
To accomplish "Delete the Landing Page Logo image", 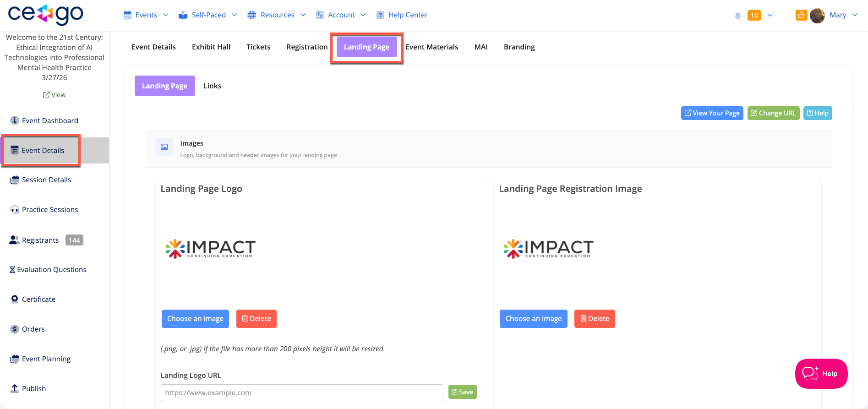I will [257, 319].
